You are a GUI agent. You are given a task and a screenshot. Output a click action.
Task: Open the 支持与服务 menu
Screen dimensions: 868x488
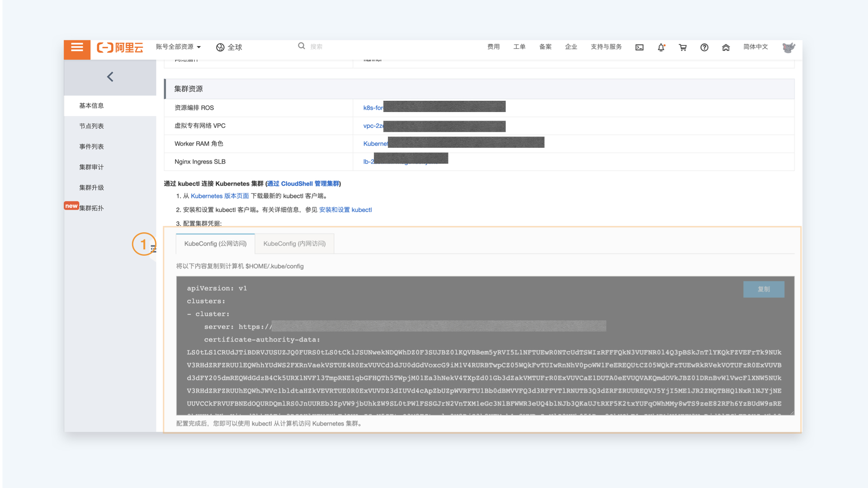tap(606, 47)
